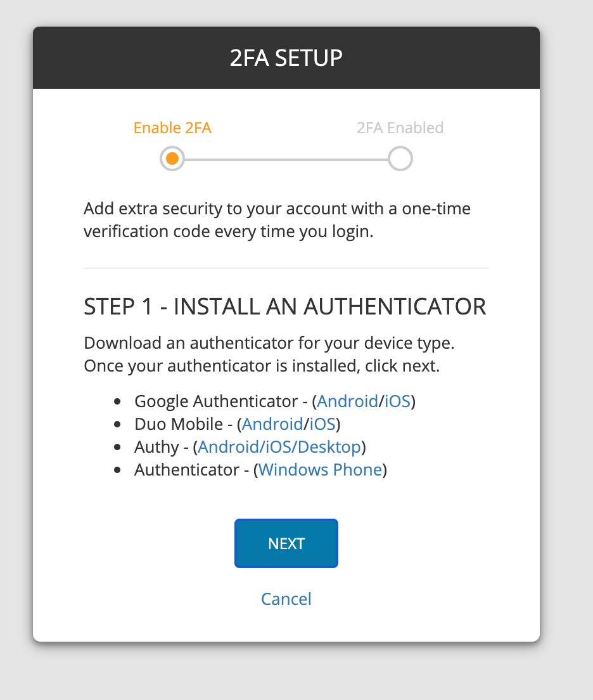Click the "Authy" list item name

pos(156,447)
